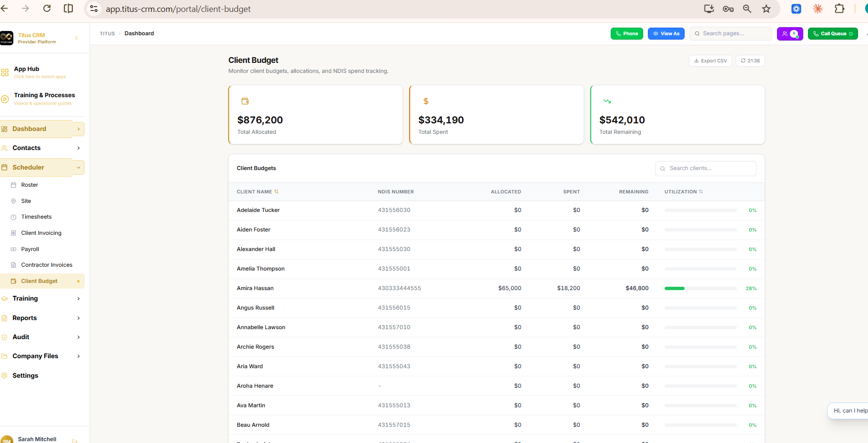Expand Dashboard menu chevron

[79, 129]
